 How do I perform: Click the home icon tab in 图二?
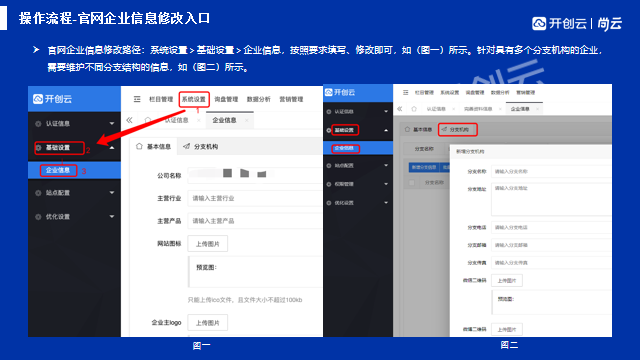tap(414, 109)
